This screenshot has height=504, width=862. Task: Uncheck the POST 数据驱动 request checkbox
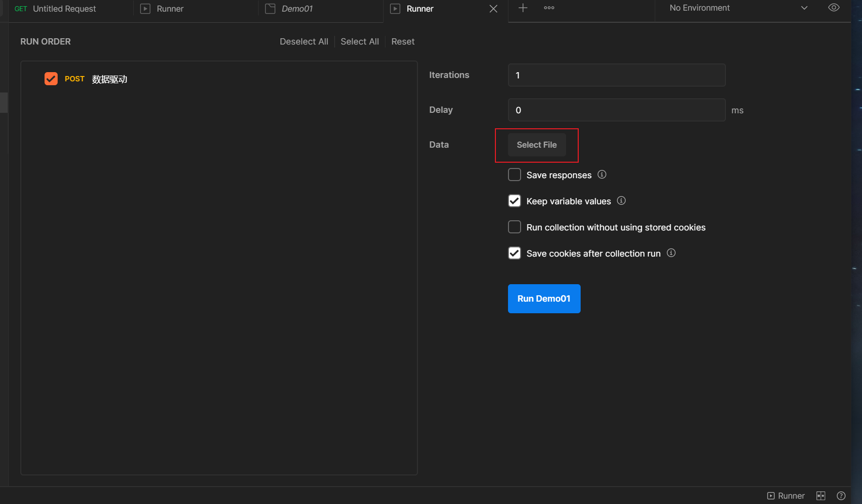coord(51,78)
